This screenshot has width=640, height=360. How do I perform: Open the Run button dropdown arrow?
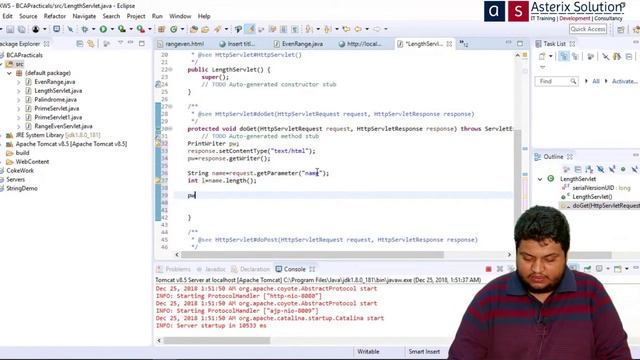pyautogui.click(x=112, y=29)
